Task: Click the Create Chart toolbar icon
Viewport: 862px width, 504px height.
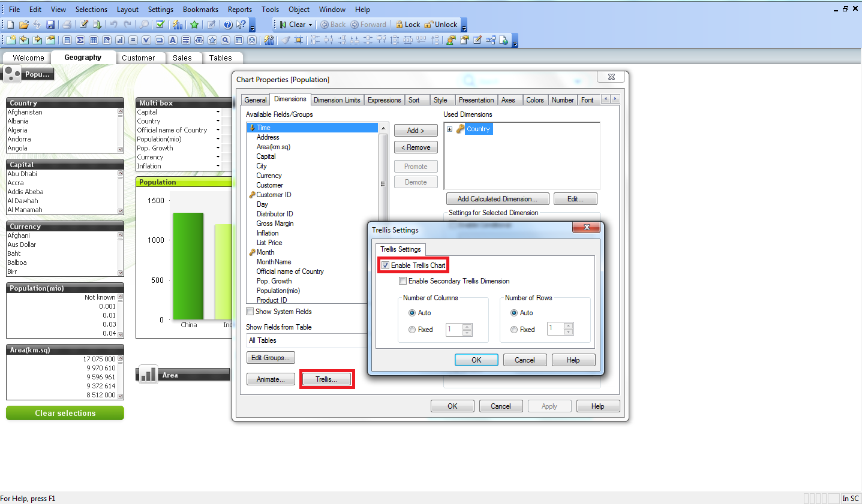Action: tap(119, 40)
